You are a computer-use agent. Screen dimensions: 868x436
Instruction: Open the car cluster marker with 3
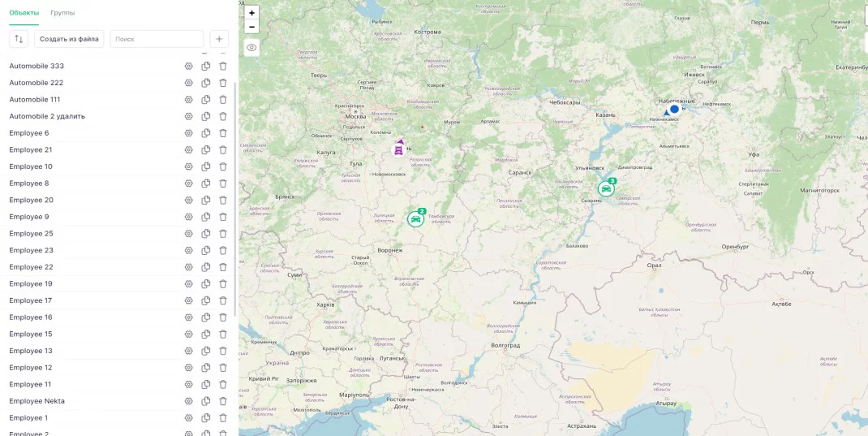tap(607, 188)
